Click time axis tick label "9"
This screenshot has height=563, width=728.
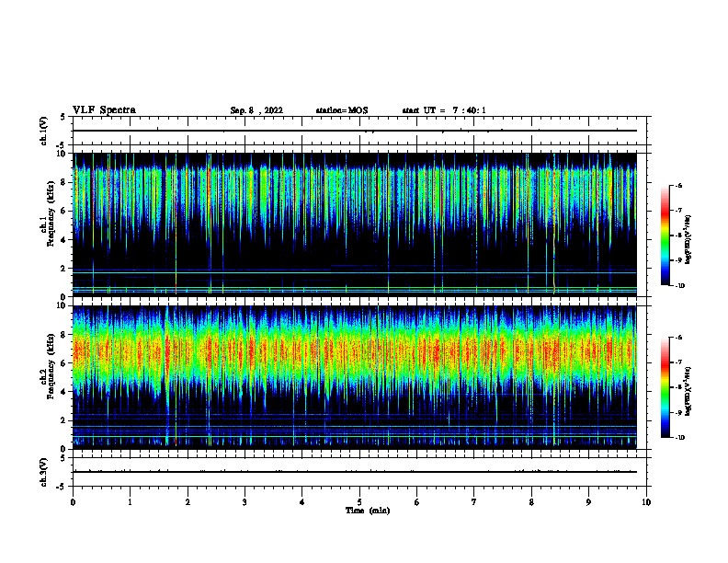pos(588,502)
